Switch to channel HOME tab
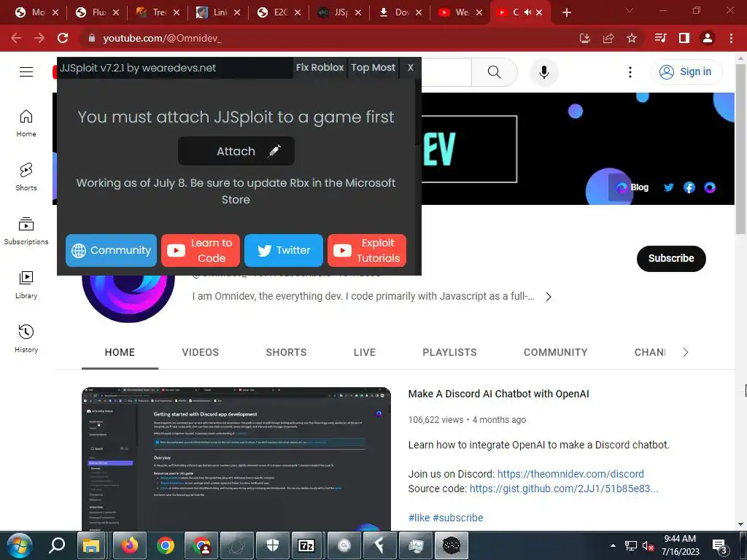The width and height of the screenshot is (747, 560). pyautogui.click(x=120, y=352)
